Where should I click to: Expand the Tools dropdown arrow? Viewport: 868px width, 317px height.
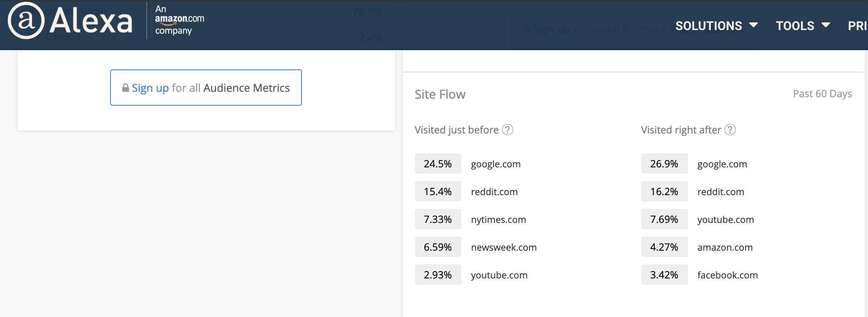[826, 25]
